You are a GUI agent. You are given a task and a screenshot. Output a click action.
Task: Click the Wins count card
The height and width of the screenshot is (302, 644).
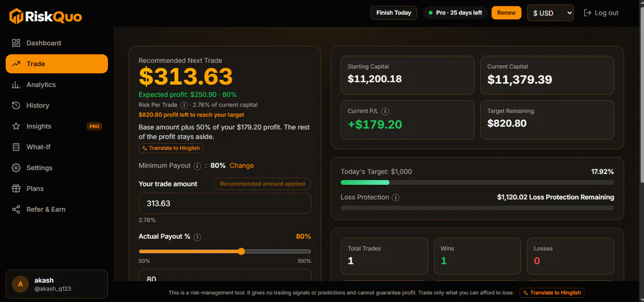tap(477, 256)
